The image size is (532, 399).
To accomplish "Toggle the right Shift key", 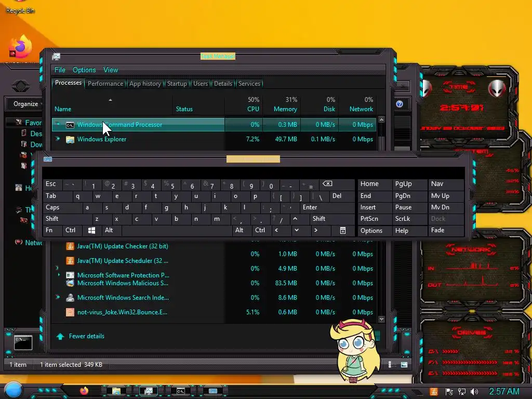I will coord(332,219).
